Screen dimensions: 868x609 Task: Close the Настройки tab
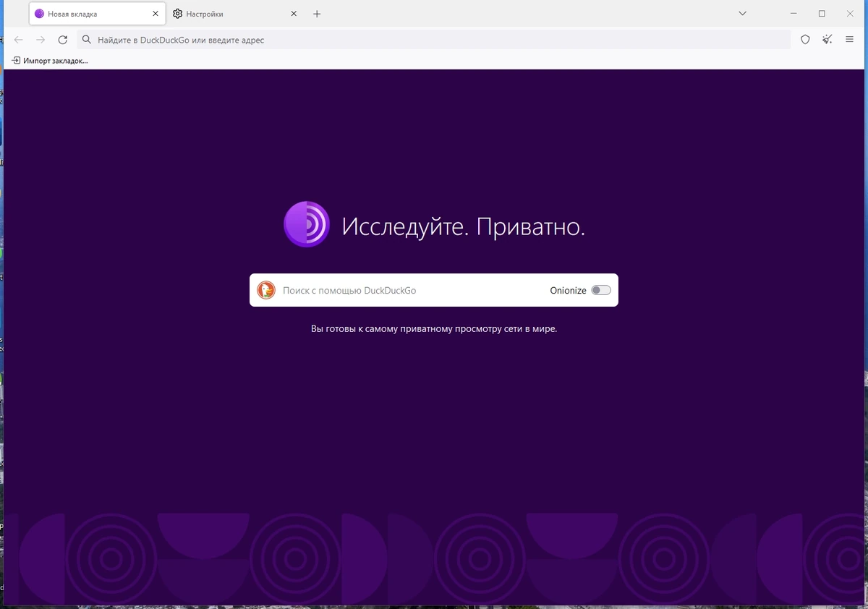[294, 14]
